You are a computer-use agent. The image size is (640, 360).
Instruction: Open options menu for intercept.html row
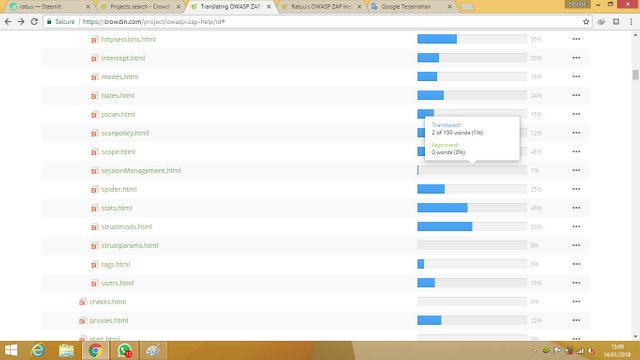[576, 58]
